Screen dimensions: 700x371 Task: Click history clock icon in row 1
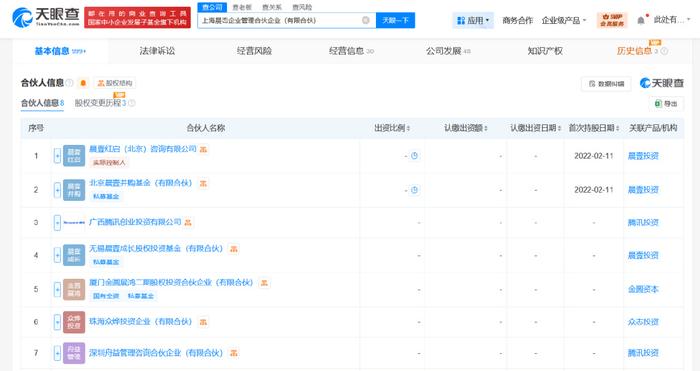(414, 156)
